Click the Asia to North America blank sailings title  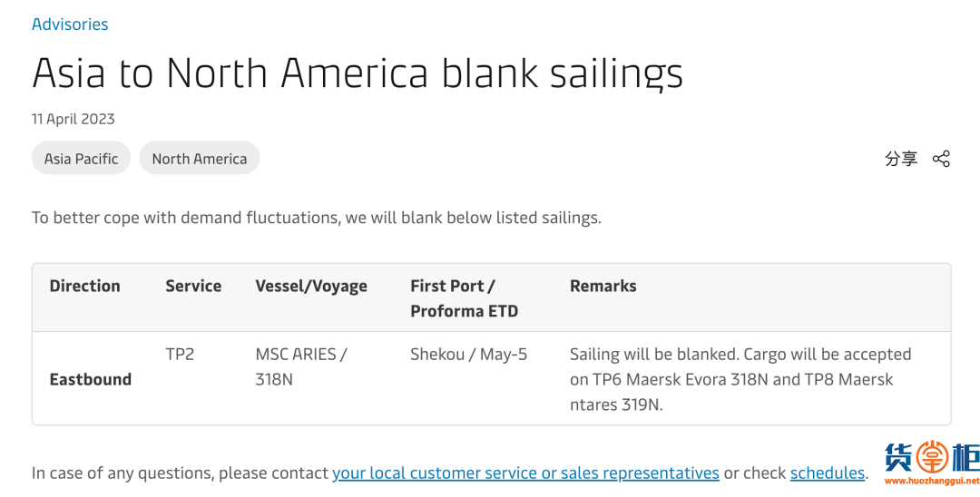(358, 73)
